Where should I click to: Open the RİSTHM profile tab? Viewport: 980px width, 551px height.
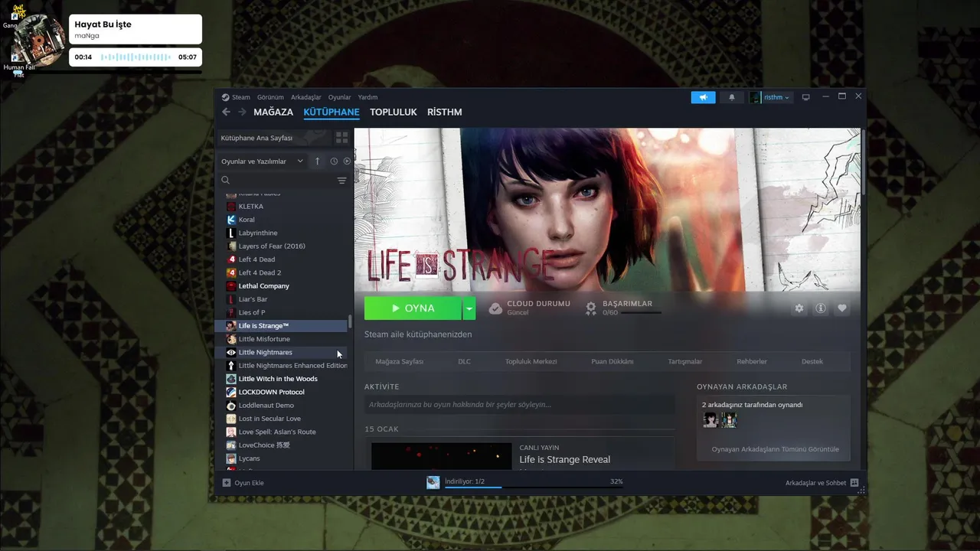tap(445, 112)
